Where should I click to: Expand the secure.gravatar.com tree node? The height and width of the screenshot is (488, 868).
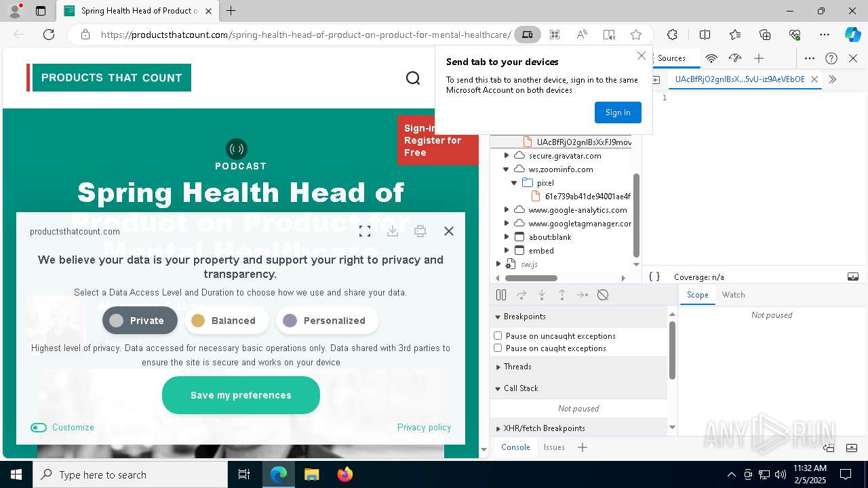pos(506,155)
